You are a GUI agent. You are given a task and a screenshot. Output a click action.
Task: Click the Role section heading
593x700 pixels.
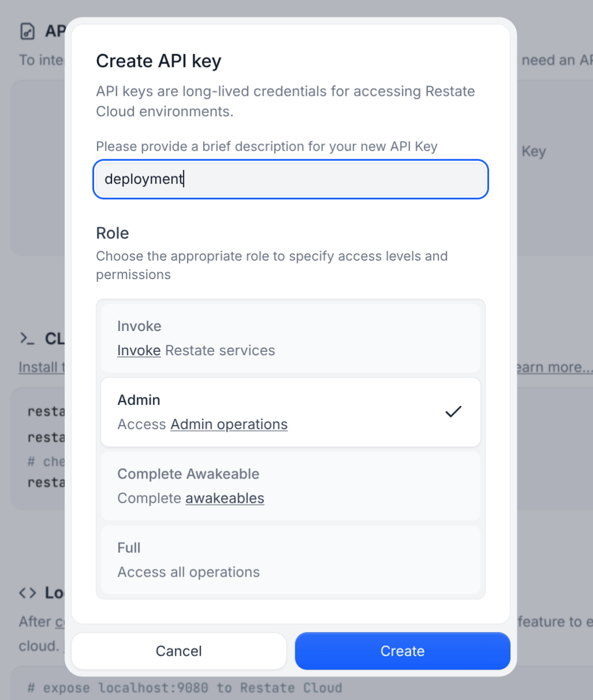[112, 233]
